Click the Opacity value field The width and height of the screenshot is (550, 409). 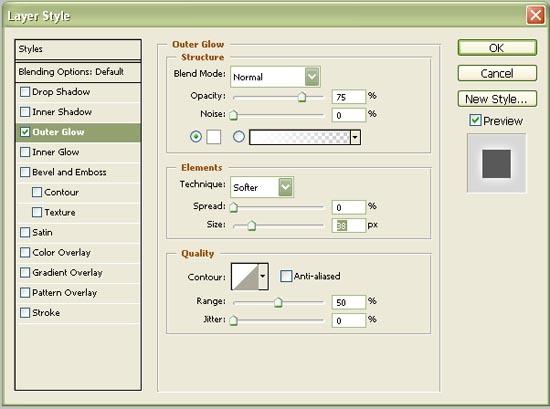349,97
